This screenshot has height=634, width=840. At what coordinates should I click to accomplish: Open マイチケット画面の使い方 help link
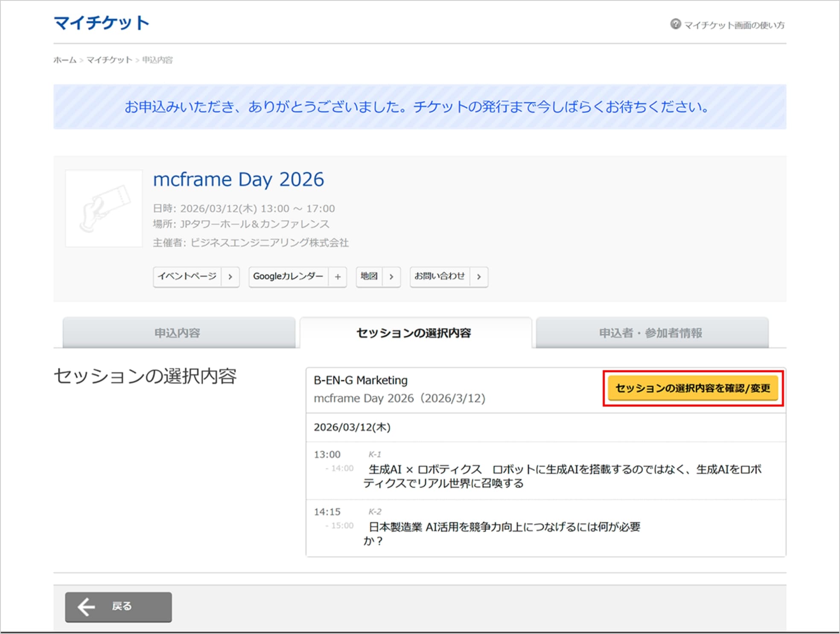click(734, 25)
